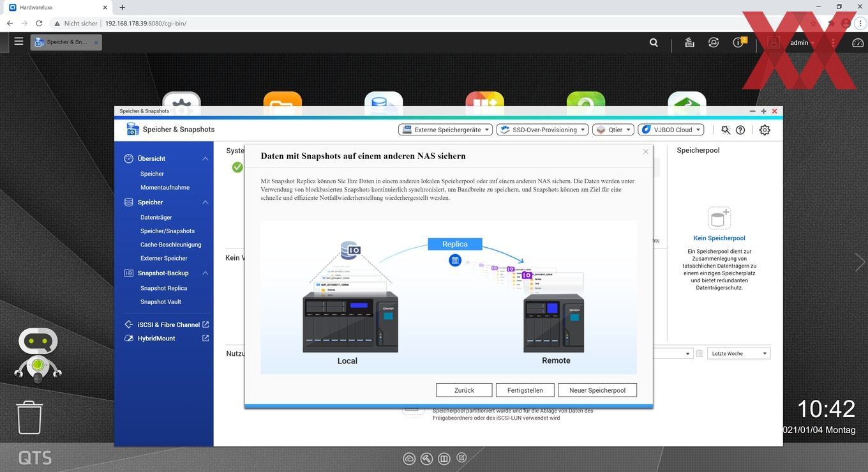Viewport: 868px width, 472px height.
Task: Open the Qtier dropdown
Action: [x=613, y=130]
